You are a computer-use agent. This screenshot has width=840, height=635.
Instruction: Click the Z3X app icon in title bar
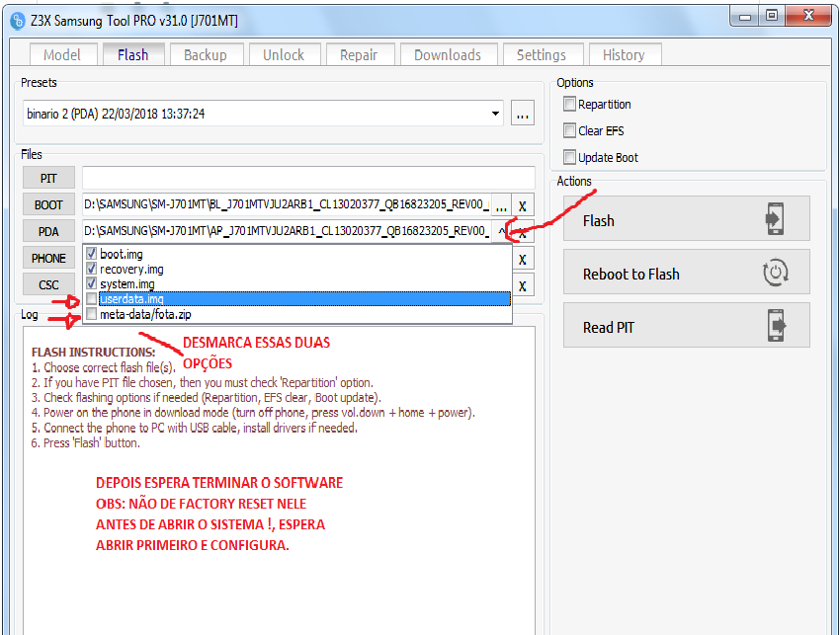[x=18, y=21]
